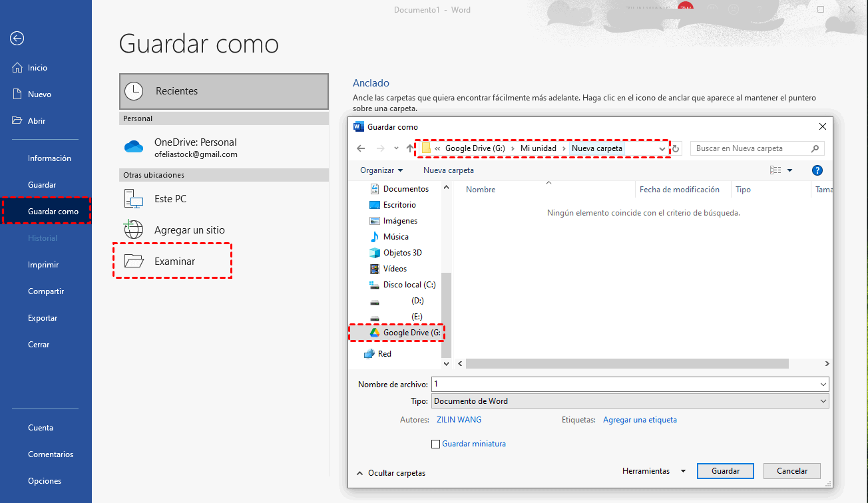
Task: Open Información in the backstage menu
Action: pos(49,158)
